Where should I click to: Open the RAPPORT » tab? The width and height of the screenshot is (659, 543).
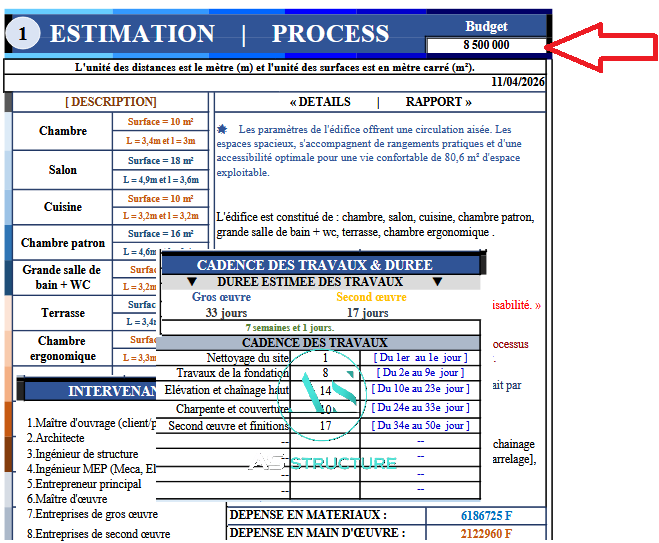tap(439, 102)
